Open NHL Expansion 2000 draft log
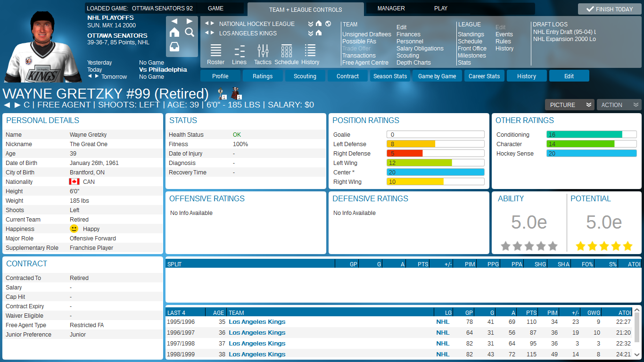The height and width of the screenshot is (362, 644). [x=564, y=39]
